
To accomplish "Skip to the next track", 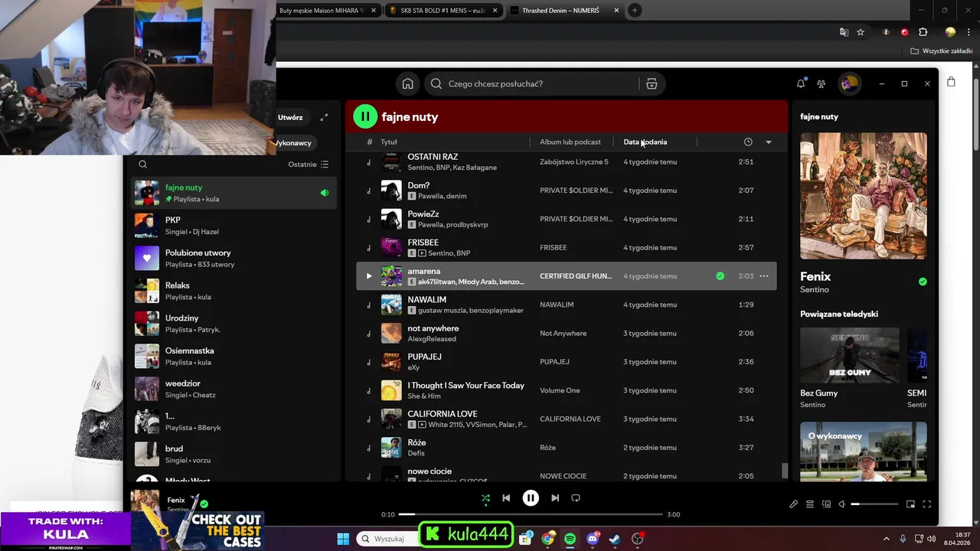I will (555, 498).
